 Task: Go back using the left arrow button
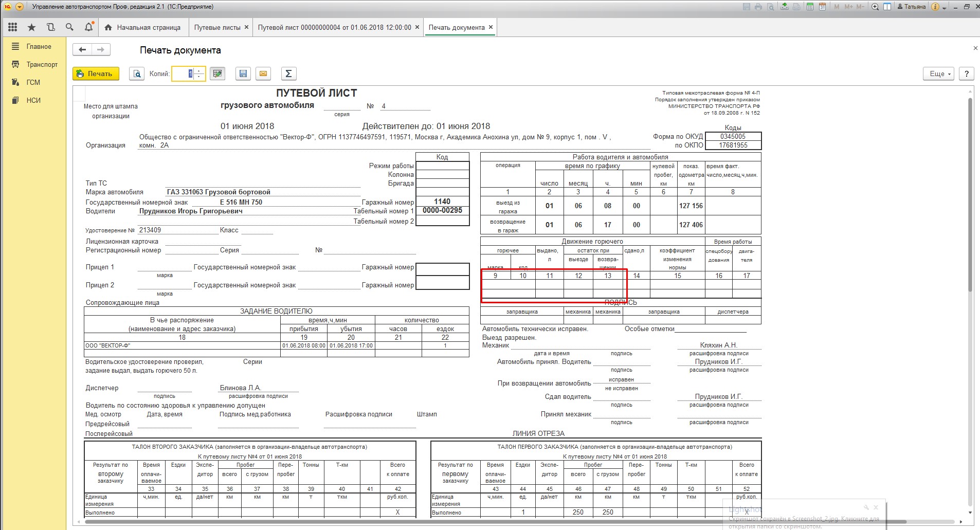tap(82, 50)
